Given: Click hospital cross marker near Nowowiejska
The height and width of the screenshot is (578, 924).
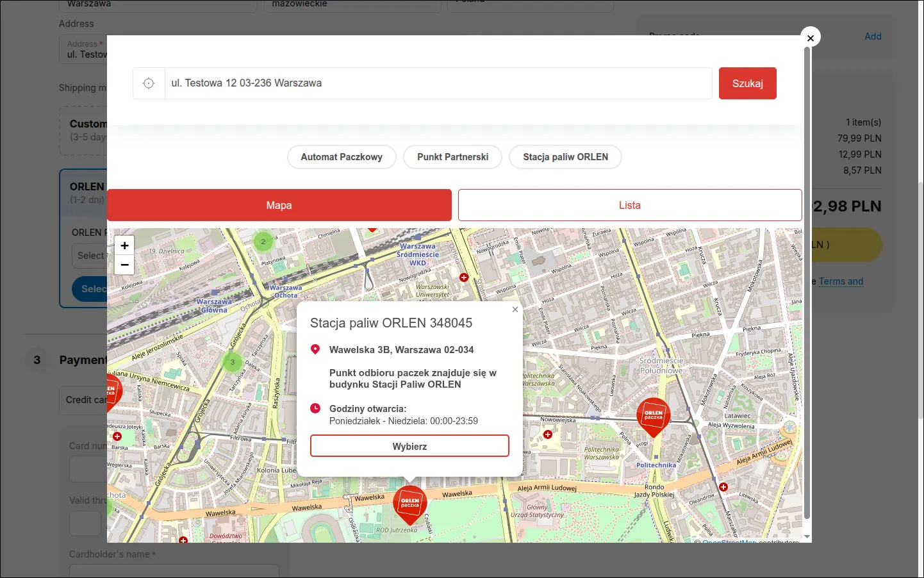Looking at the screenshot, I should [548, 434].
